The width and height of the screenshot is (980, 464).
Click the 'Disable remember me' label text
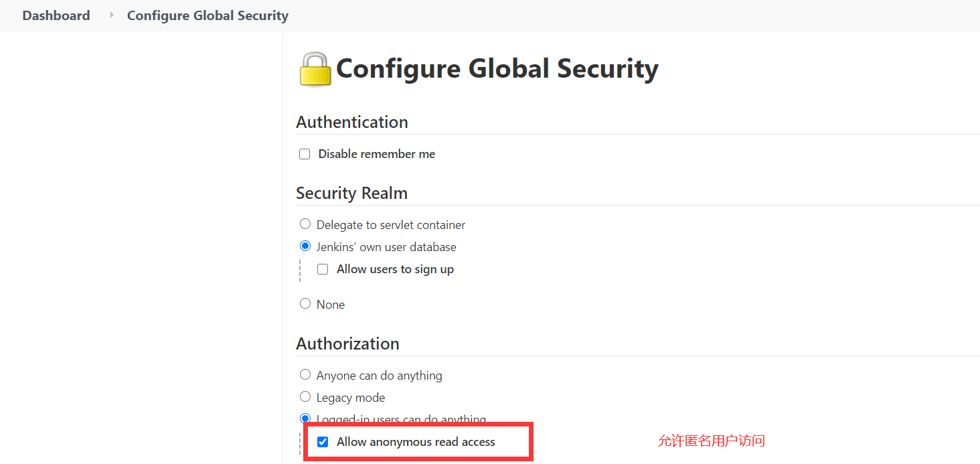point(377,154)
